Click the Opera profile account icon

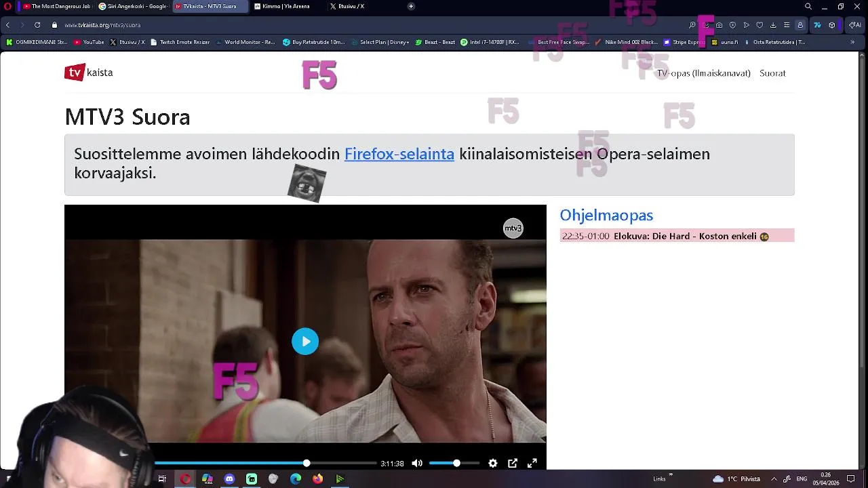click(x=800, y=25)
